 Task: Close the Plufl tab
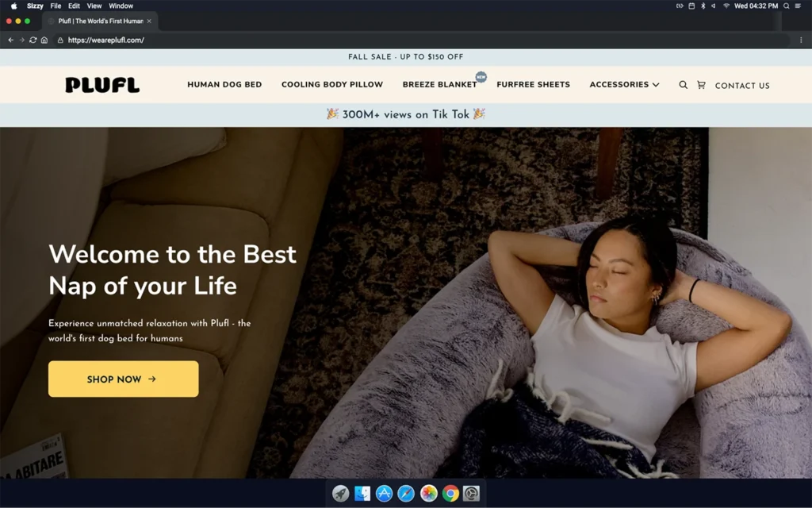pos(149,21)
